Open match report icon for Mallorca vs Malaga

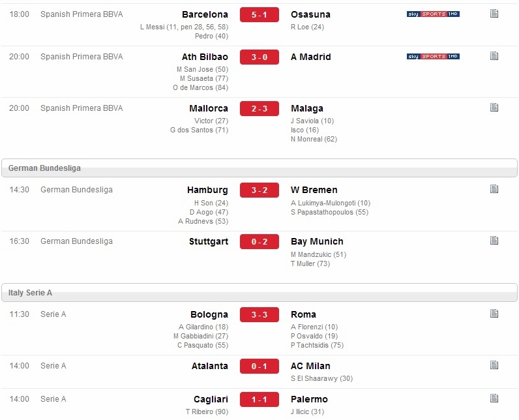(494, 108)
